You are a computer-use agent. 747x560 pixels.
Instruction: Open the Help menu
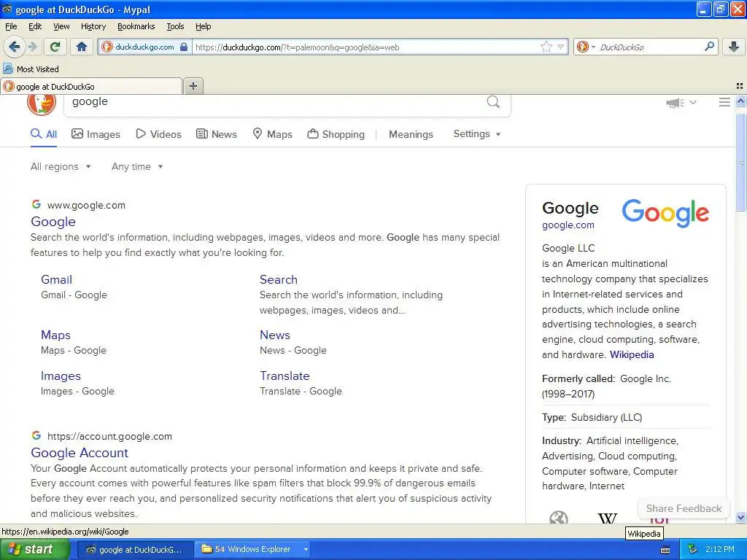(203, 26)
